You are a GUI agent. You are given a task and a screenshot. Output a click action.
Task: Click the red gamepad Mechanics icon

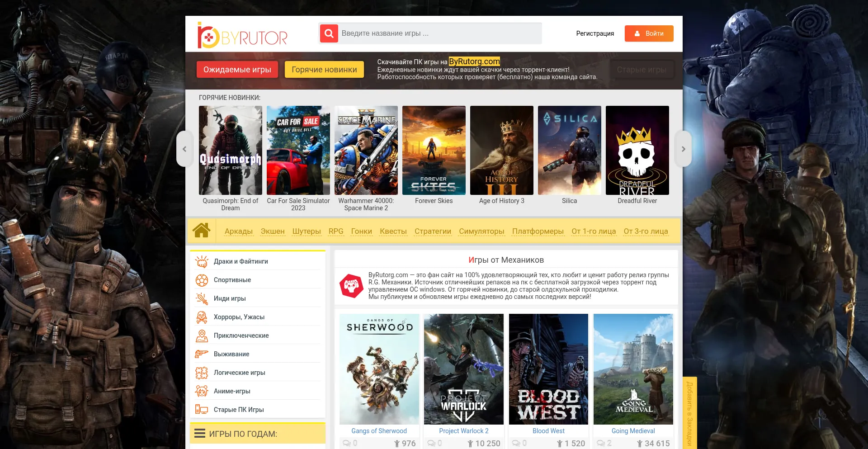(351, 286)
